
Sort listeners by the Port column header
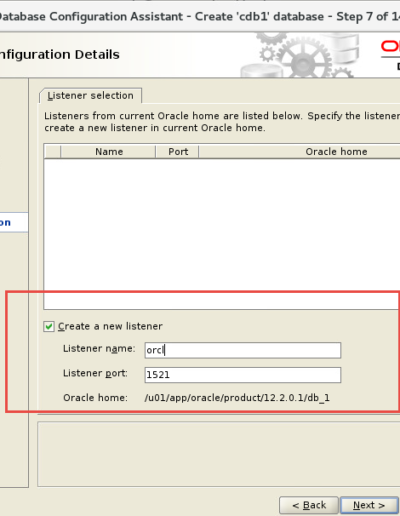click(x=178, y=152)
